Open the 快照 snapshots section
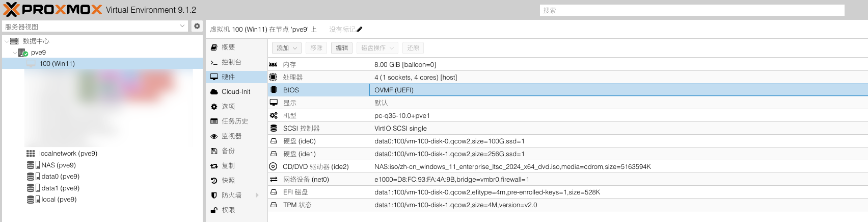The image size is (868, 222). [x=228, y=181]
